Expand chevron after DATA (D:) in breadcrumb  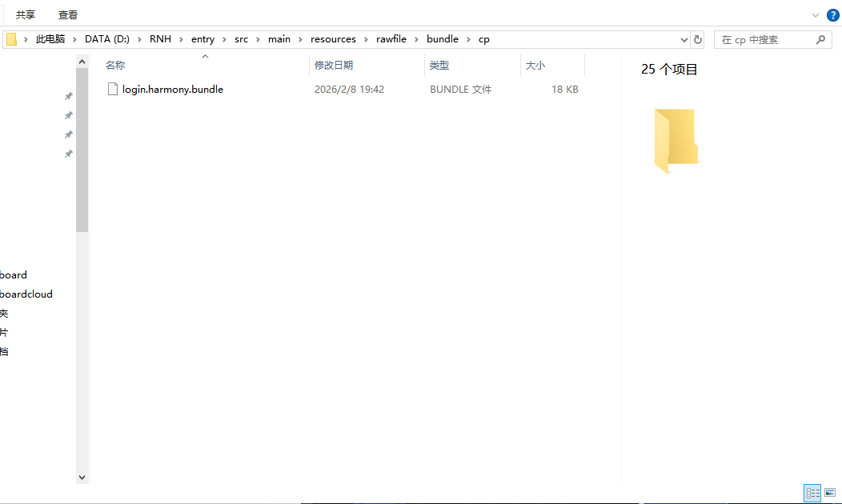pos(139,40)
